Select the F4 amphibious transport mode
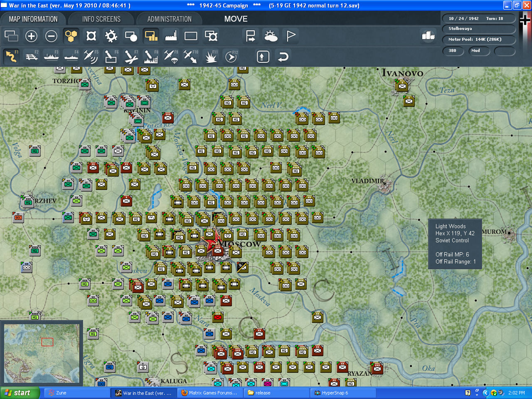The image size is (532, 399). [71, 56]
